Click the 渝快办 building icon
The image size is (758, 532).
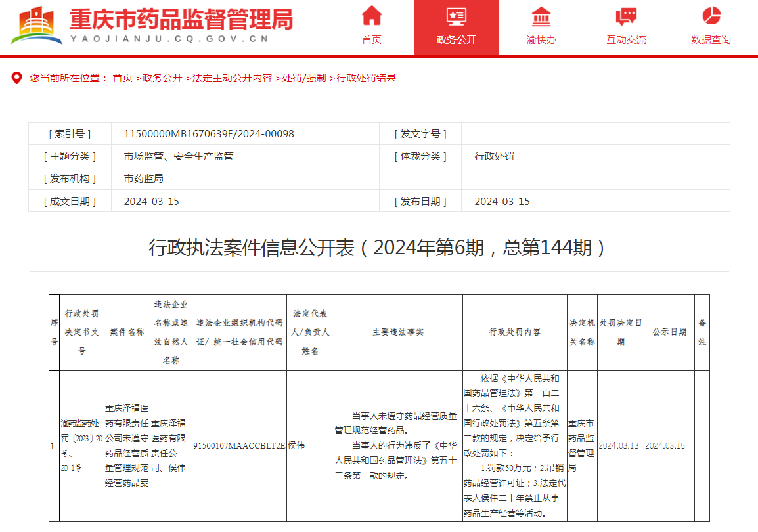pos(541,16)
